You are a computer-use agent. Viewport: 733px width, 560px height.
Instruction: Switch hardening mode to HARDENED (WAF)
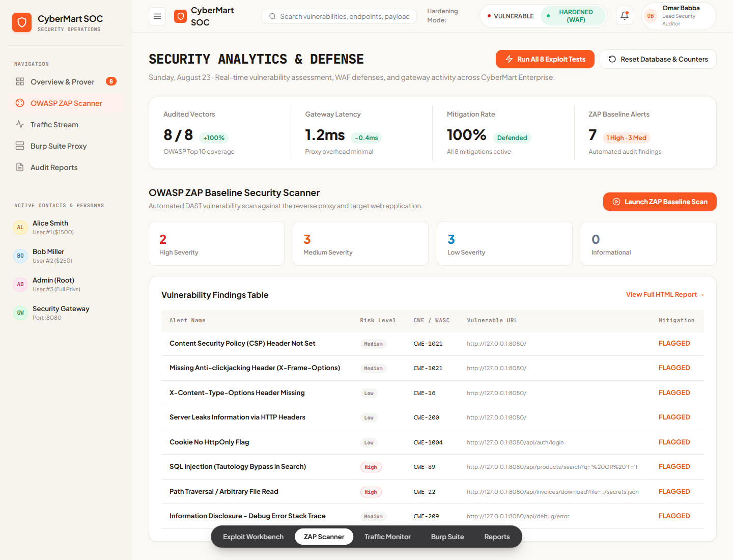click(572, 16)
